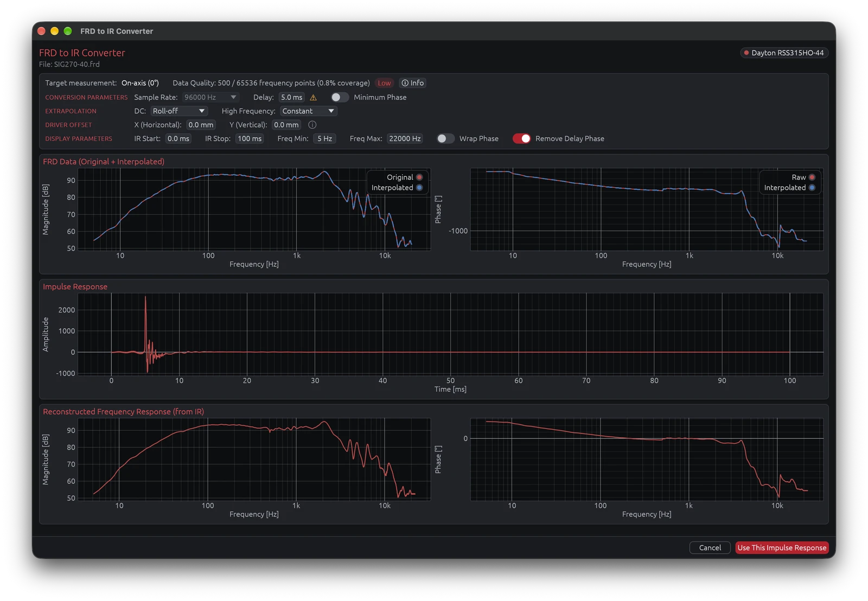Screen dimensions: 868x601
Task: Click the driver offset info circle icon
Action: 312,125
